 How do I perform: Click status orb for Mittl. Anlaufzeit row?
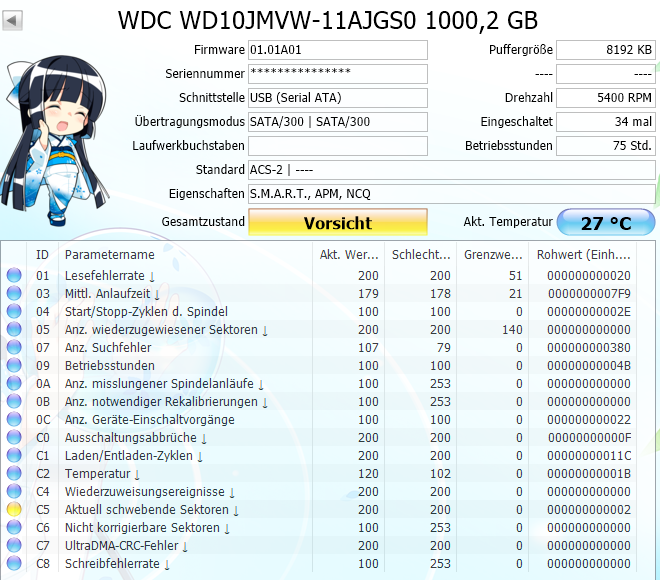pyautogui.click(x=14, y=293)
